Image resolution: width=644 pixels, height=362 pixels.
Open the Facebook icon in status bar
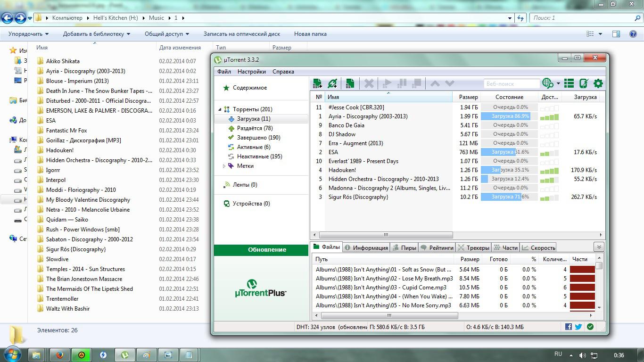(568, 327)
